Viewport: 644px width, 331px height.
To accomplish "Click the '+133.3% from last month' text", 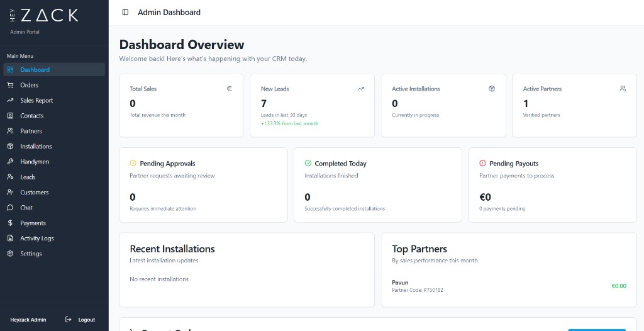I will tap(289, 123).
